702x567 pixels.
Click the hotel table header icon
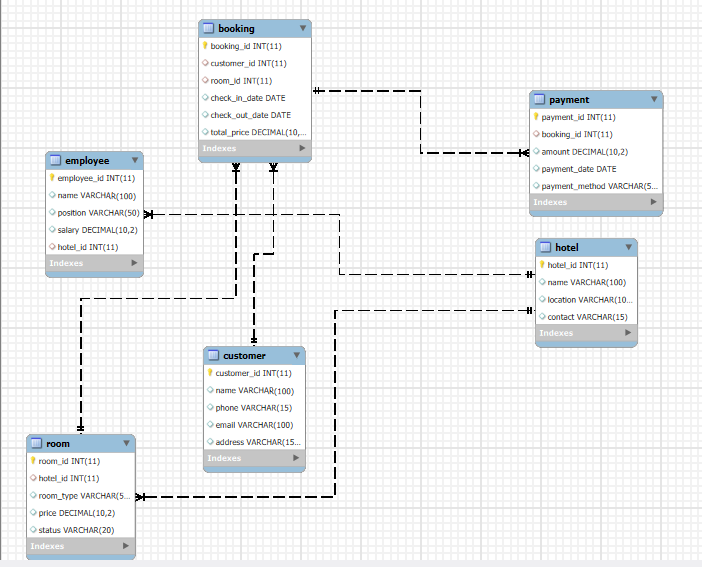pyautogui.click(x=545, y=247)
